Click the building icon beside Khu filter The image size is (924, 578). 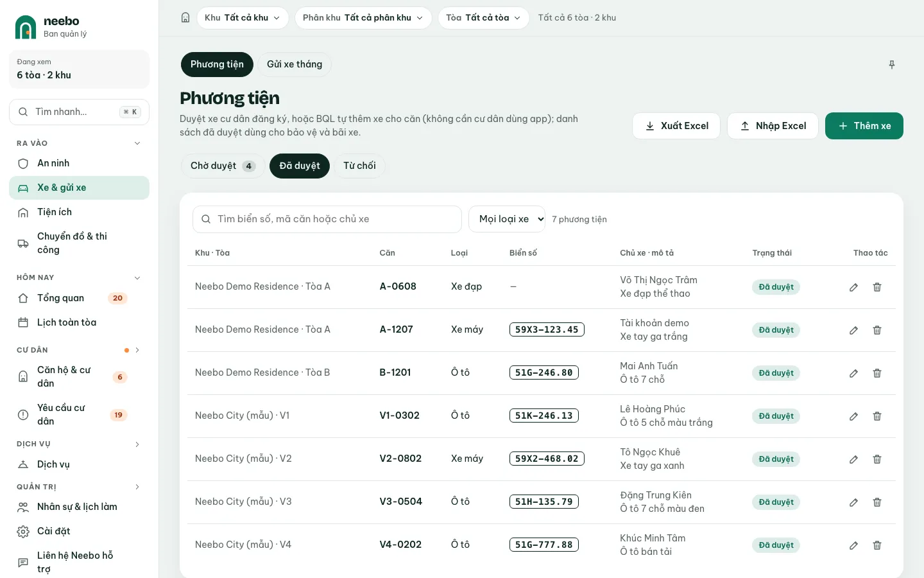[185, 18]
